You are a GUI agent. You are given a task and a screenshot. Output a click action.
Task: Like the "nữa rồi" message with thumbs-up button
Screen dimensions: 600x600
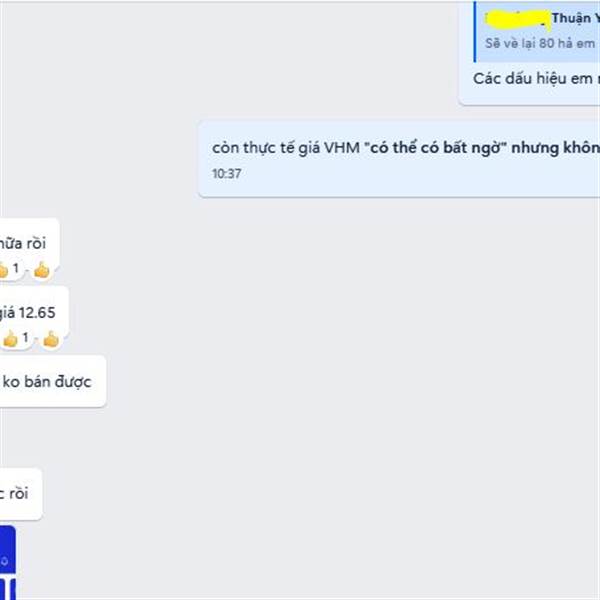[42, 271]
